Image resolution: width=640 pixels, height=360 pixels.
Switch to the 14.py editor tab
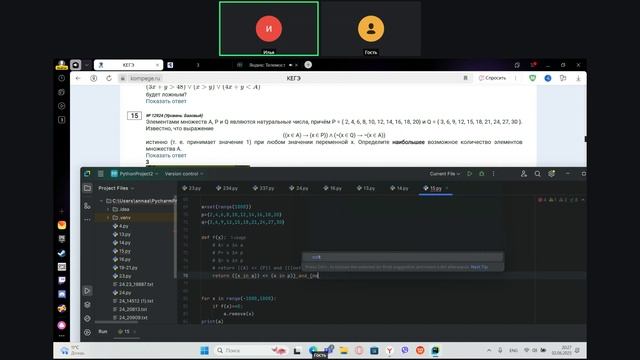click(x=399, y=188)
